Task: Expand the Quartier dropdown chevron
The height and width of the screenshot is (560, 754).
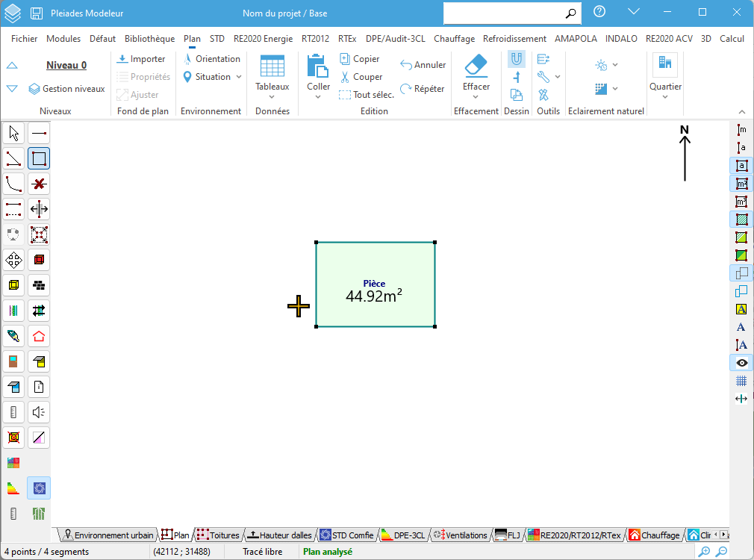Action: tap(665, 97)
